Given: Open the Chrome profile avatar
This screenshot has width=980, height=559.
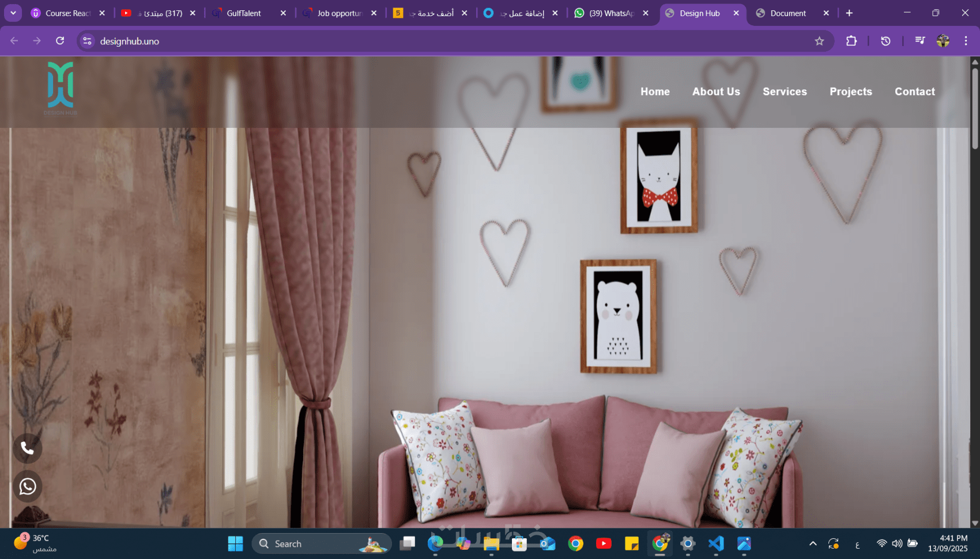Looking at the screenshot, I should 943,41.
